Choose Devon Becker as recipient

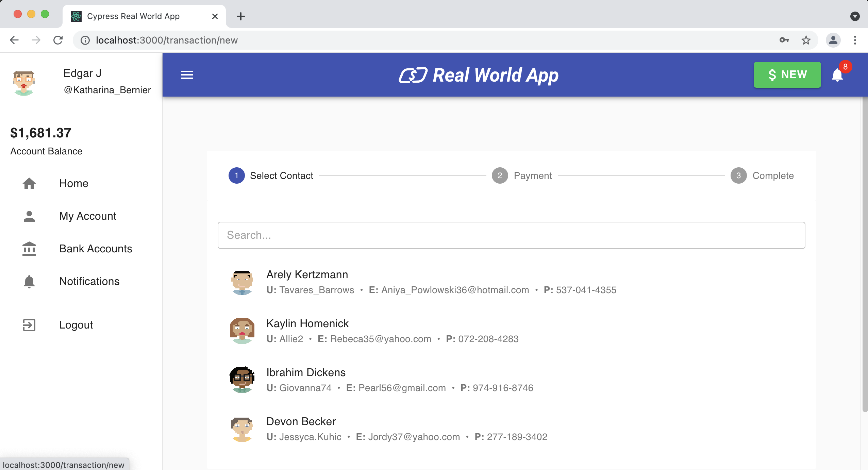coord(301,421)
